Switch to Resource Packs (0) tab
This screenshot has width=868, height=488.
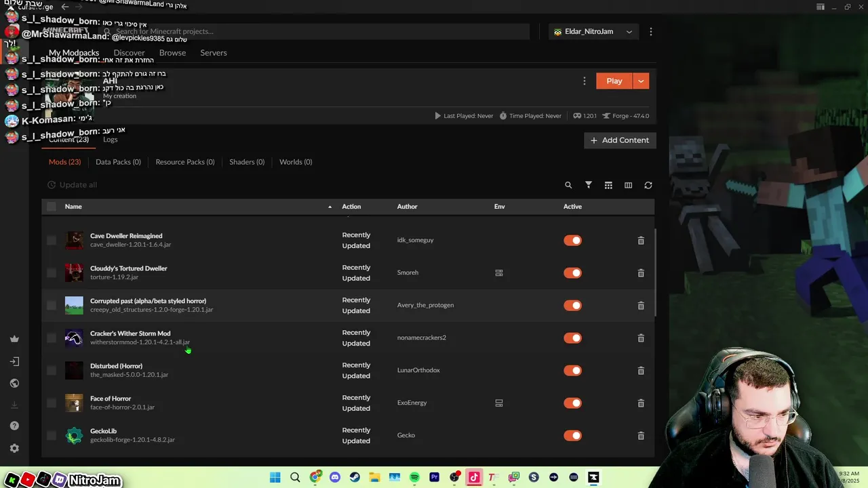tap(185, 162)
